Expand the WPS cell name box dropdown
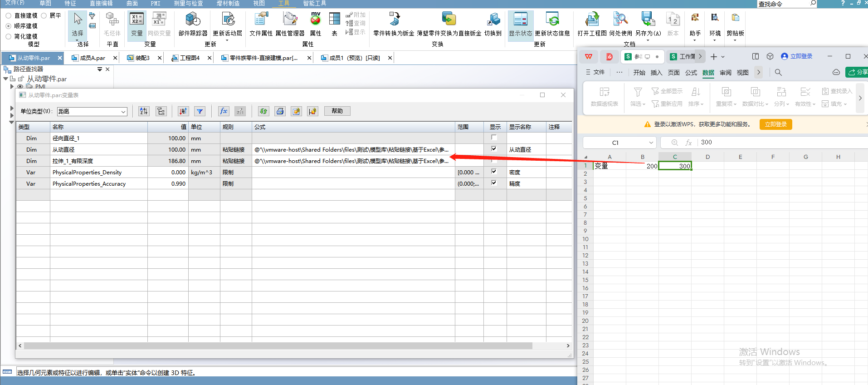This screenshot has height=385, width=868. click(x=651, y=143)
